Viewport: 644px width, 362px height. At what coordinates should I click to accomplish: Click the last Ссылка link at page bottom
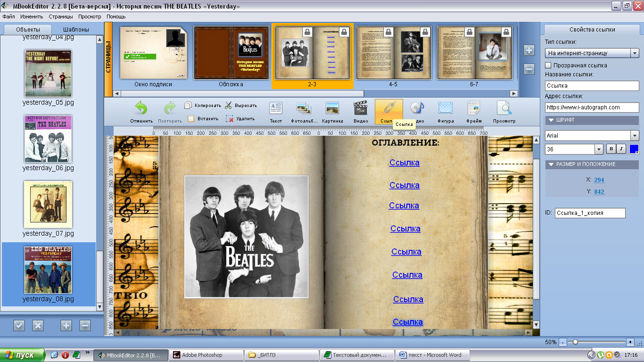pyautogui.click(x=407, y=322)
